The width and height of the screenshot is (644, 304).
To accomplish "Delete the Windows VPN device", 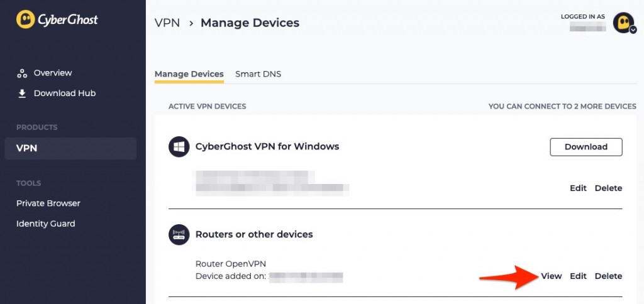I will [x=608, y=188].
